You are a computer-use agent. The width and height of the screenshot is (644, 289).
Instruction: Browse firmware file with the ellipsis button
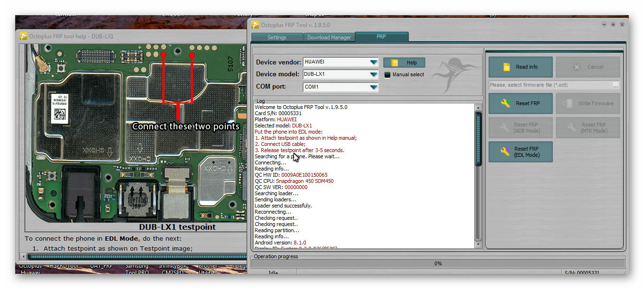click(x=616, y=85)
